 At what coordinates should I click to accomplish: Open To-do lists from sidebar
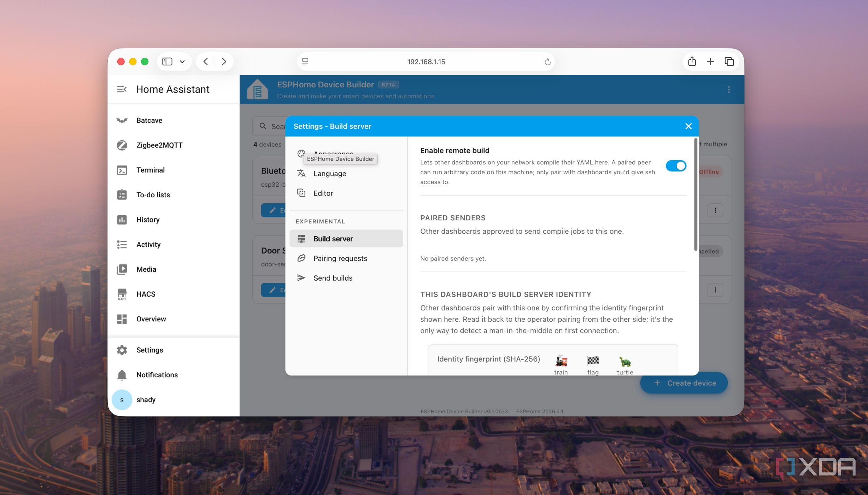tap(173, 195)
